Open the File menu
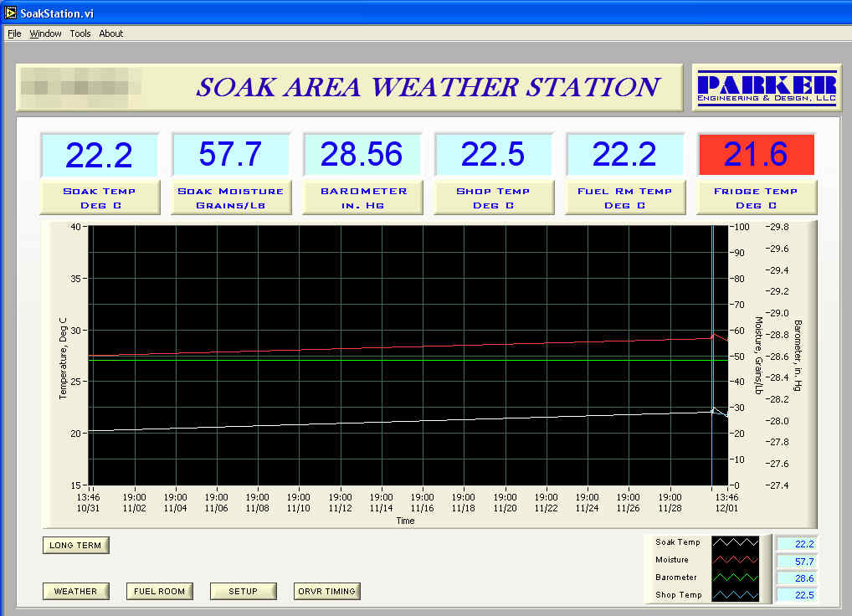The width and height of the screenshot is (852, 616). point(14,33)
